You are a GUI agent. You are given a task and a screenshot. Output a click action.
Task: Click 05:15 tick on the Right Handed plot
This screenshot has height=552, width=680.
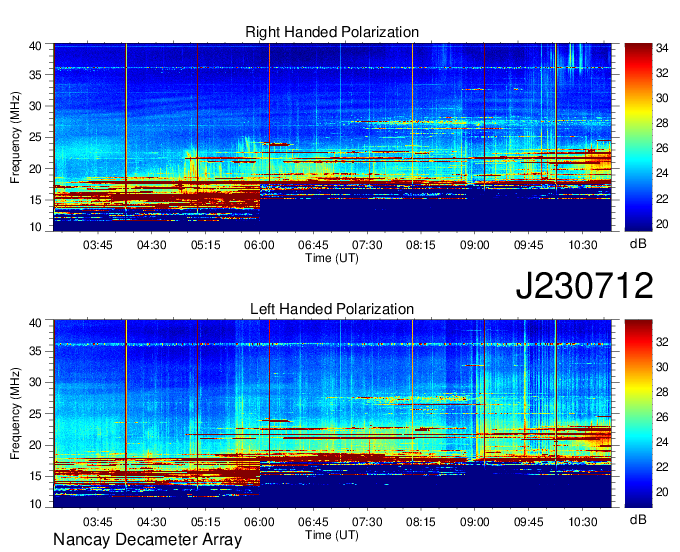206,245
